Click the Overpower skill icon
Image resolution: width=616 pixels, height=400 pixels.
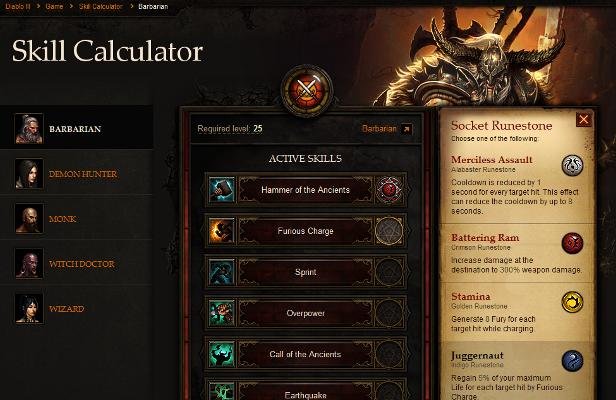pyautogui.click(x=222, y=313)
